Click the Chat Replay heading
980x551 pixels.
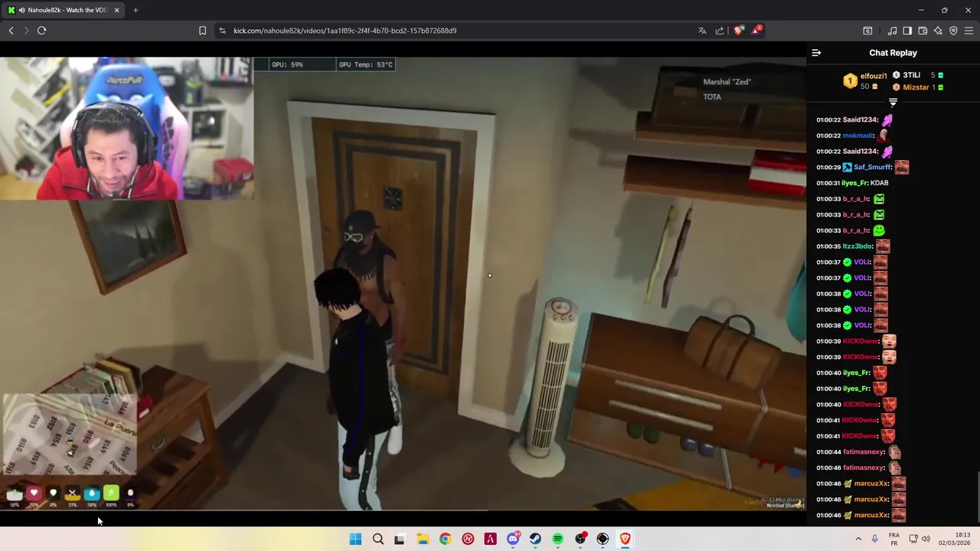pos(893,53)
